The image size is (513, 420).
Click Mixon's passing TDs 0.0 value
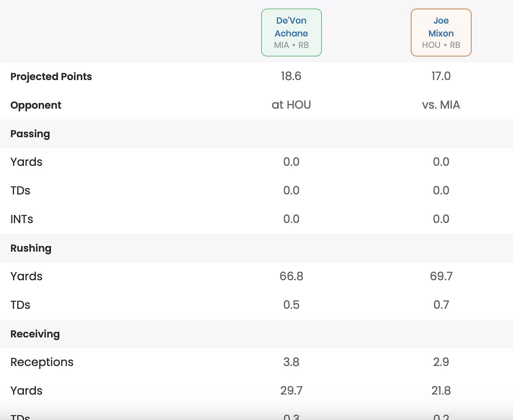click(441, 191)
